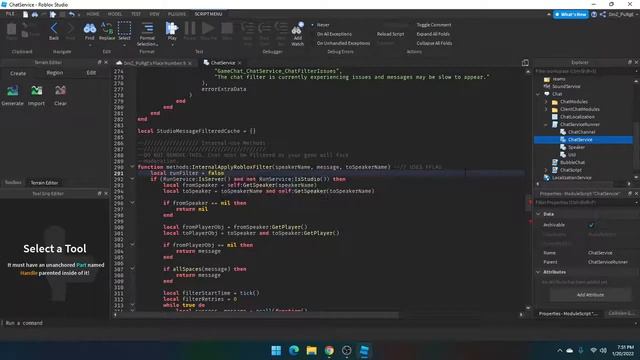Select the ChatService script tab
This screenshot has width=640, height=360.
click(x=222, y=63)
